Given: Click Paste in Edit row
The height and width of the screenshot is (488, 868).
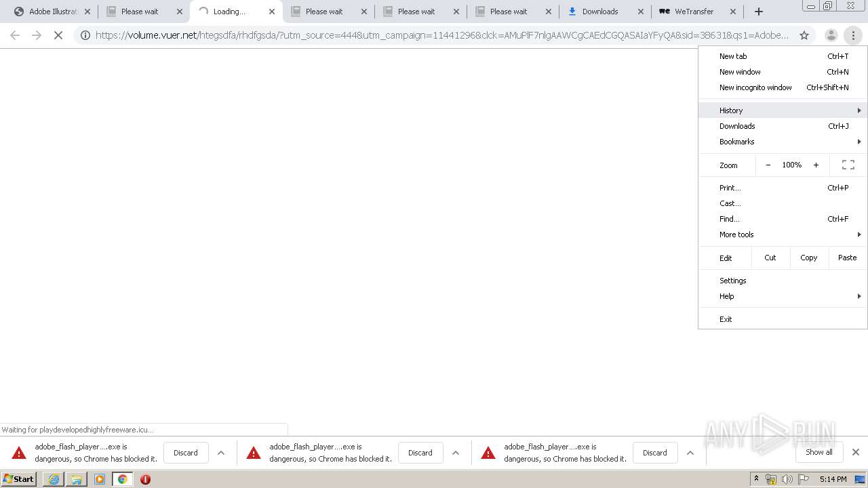Looking at the screenshot, I should 848,258.
